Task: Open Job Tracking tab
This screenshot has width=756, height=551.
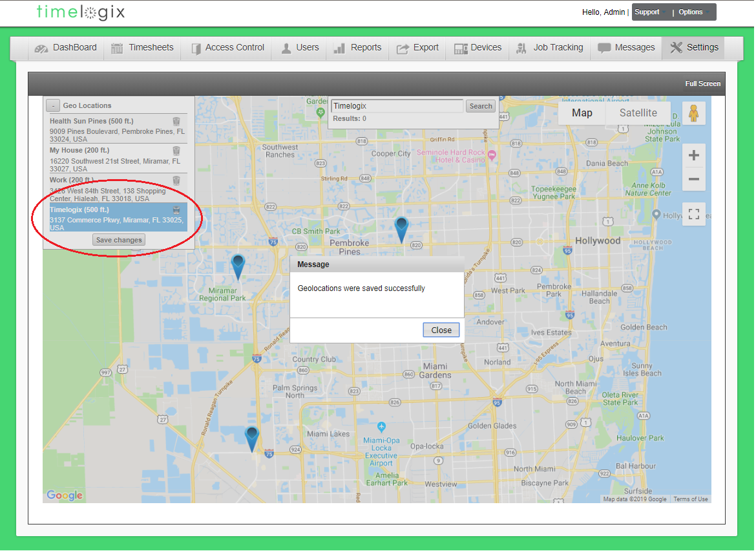Action: point(550,48)
